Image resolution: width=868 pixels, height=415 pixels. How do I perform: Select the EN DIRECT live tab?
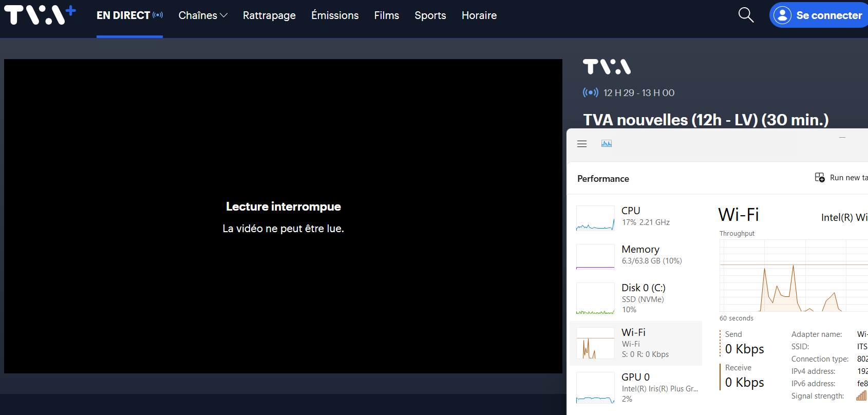coord(129,15)
